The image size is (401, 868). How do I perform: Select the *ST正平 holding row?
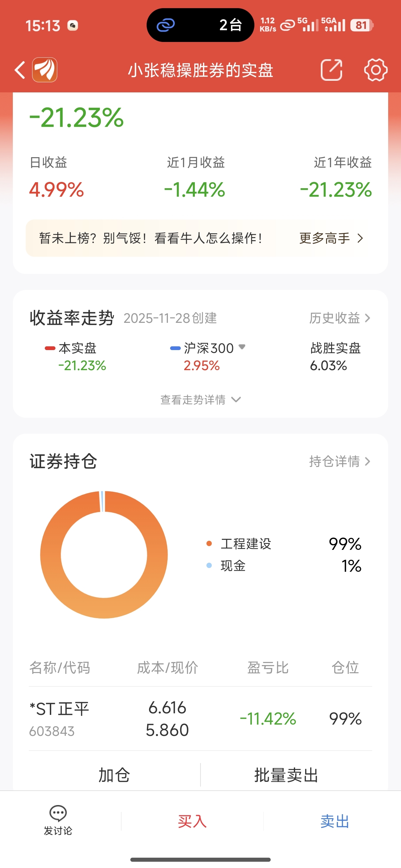click(x=200, y=719)
